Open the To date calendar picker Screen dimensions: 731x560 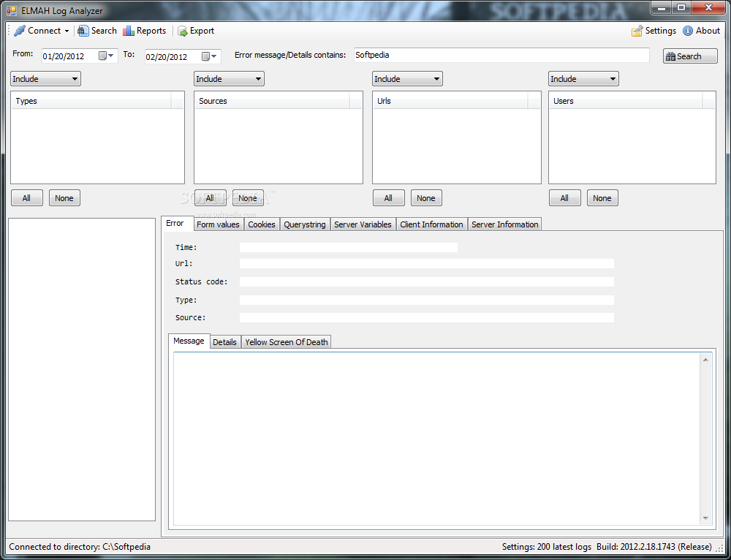tap(209, 56)
